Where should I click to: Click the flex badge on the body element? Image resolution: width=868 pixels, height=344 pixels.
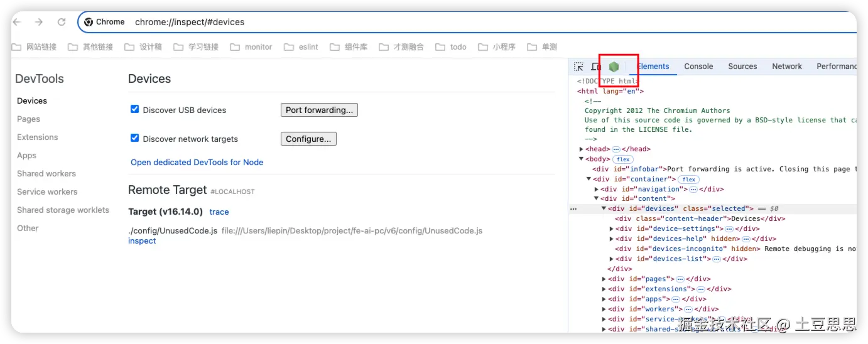click(623, 159)
